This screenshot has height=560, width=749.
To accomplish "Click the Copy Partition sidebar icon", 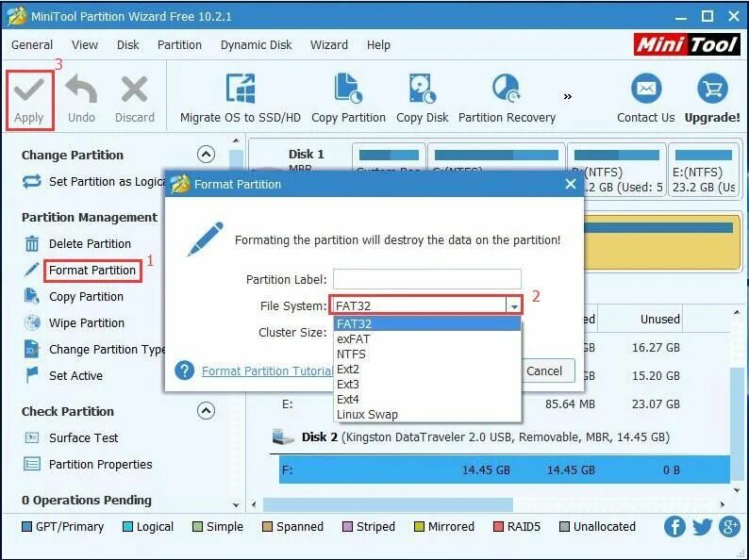I will coord(31,296).
